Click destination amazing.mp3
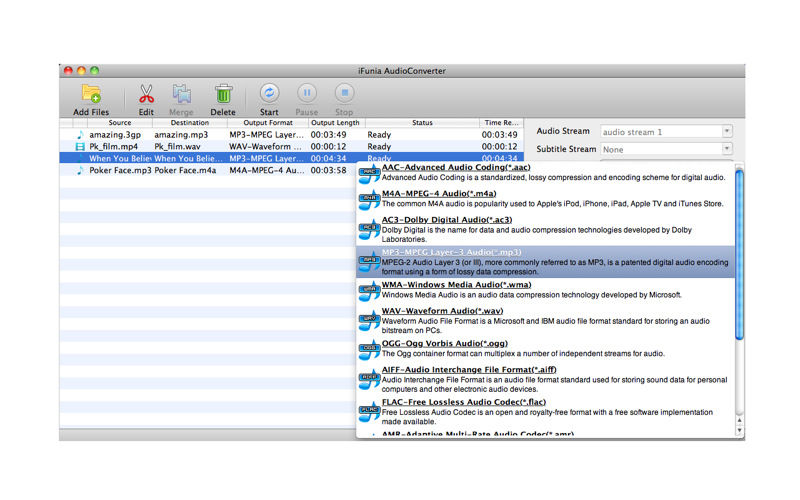 tap(181, 135)
